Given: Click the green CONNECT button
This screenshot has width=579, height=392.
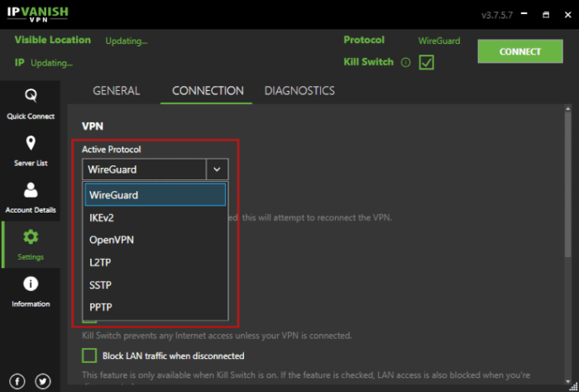Looking at the screenshot, I should tap(520, 51).
